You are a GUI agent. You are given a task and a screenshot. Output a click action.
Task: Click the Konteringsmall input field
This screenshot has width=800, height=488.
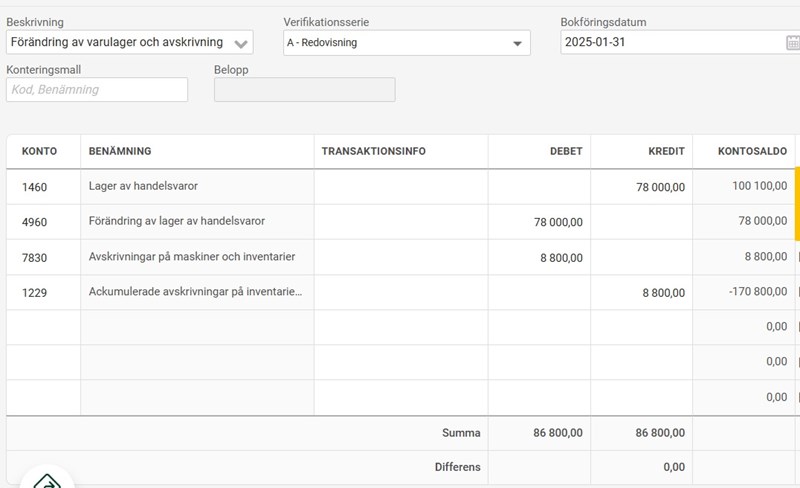pos(97,89)
